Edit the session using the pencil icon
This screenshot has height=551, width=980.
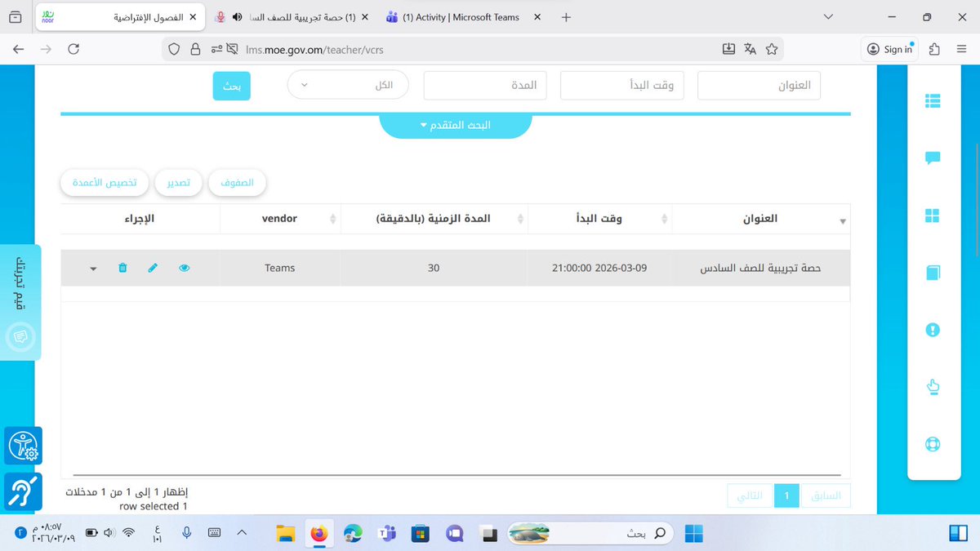click(x=153, y=267)
